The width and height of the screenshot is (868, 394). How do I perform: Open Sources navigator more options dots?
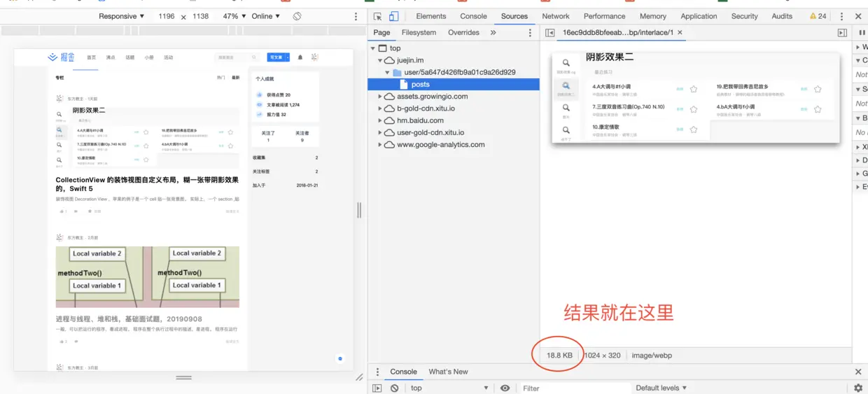click(x=530, y=33)
